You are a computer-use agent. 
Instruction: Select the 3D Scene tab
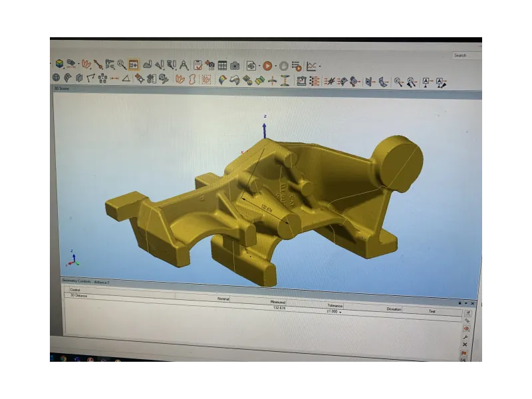(61, 88)
